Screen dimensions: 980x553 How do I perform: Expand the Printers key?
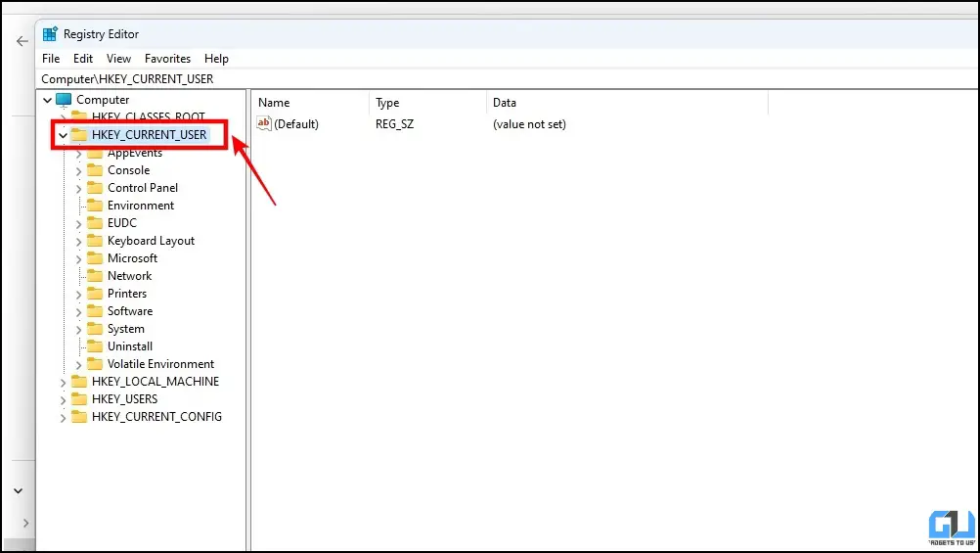(79, 294)
